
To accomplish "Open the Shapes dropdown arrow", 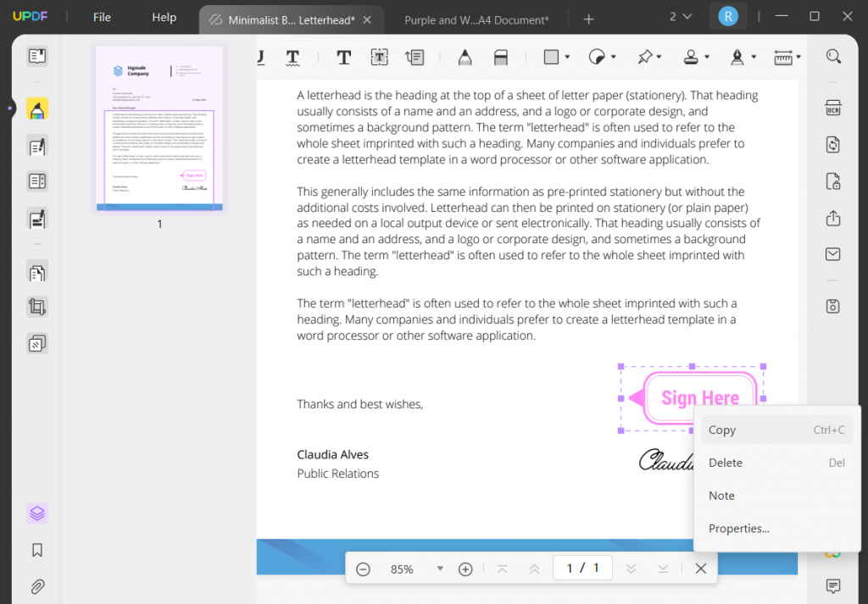I will coord(566,57).
